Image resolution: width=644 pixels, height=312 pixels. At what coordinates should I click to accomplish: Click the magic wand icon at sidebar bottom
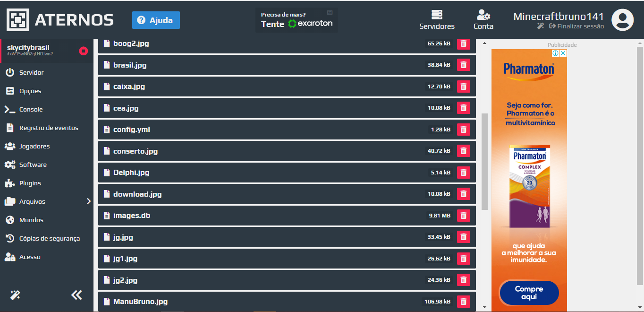pos(15,295)
